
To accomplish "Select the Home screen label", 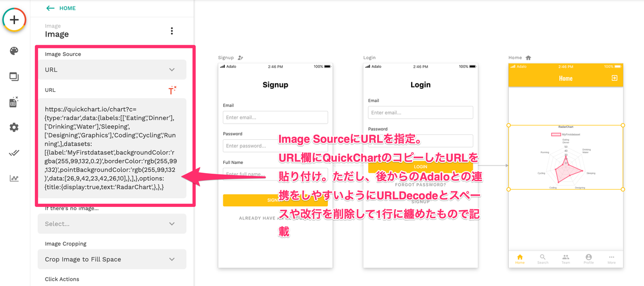I will pos(515,58).
